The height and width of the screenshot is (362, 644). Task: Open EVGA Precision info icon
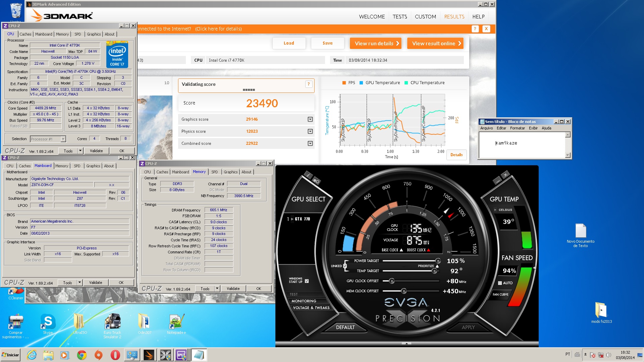coord(308,175)
